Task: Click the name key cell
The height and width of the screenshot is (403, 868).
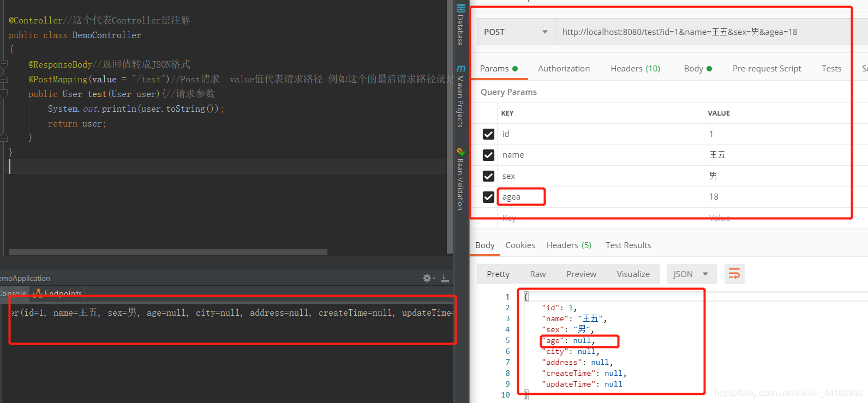Action: pos(600,155)
